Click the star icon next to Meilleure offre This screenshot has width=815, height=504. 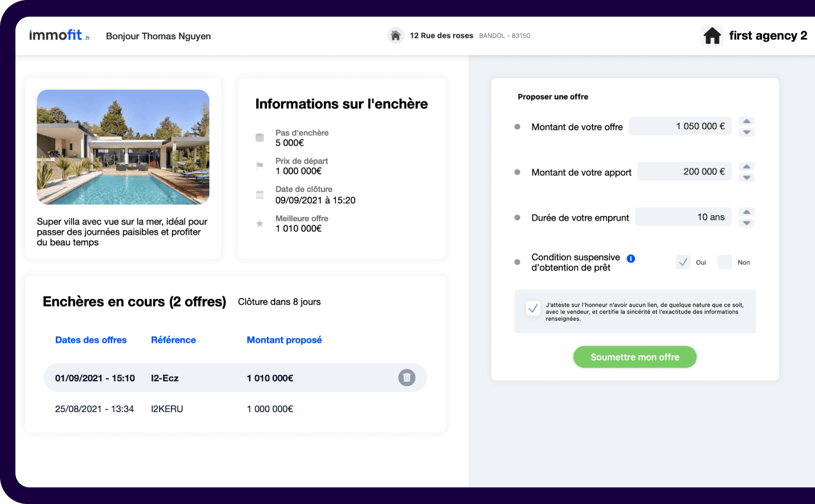(x=259, y=224)
